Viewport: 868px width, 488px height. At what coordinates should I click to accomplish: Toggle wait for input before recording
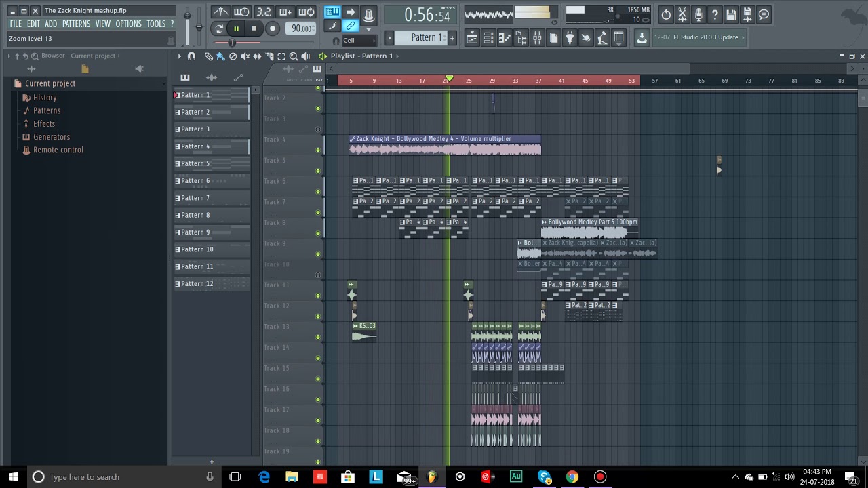click(x=241, y=12)
